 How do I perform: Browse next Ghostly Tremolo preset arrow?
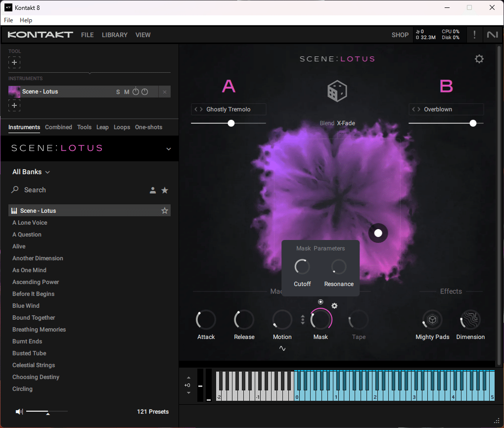pyautogui.click(x=200, y=109)
